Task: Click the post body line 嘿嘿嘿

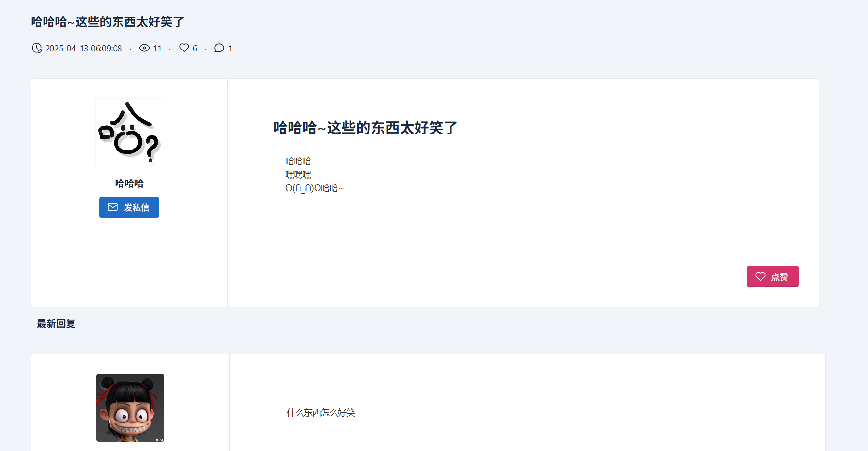Action: point(298,174)
